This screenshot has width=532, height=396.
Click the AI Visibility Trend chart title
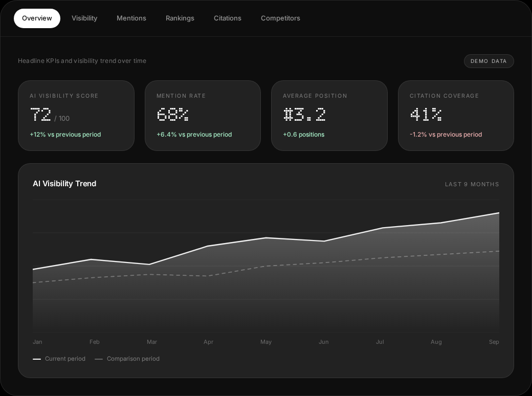click(x=64, y=184)
